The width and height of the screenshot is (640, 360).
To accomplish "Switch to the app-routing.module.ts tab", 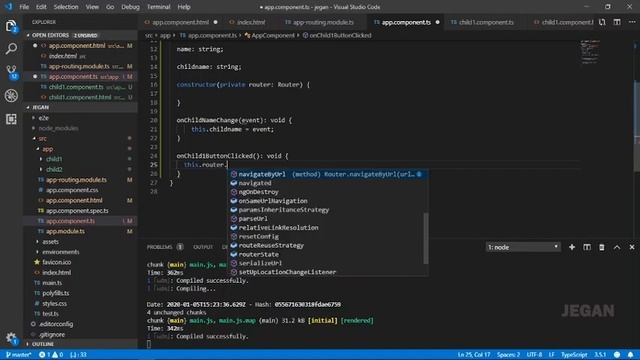I will [x=323, y=22].
